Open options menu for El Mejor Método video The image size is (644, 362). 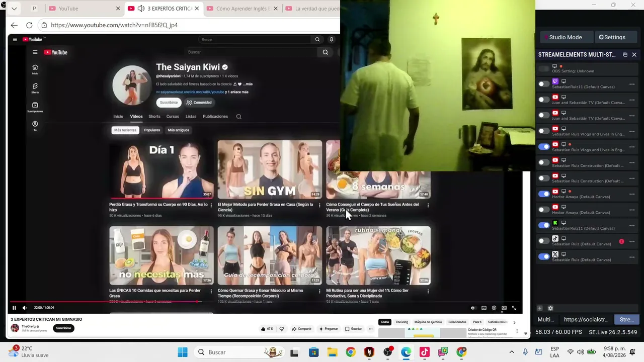[319, 205]
